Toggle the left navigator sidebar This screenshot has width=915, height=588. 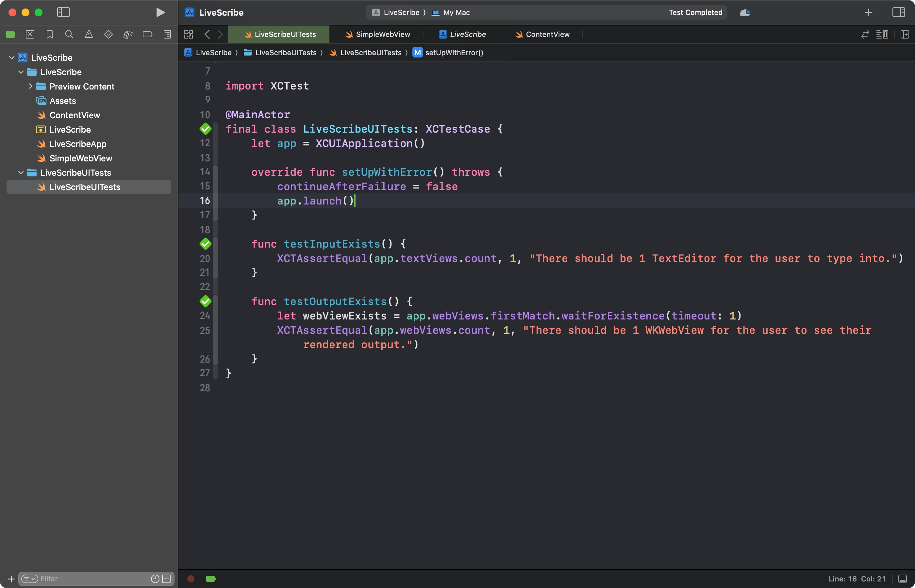63,13
